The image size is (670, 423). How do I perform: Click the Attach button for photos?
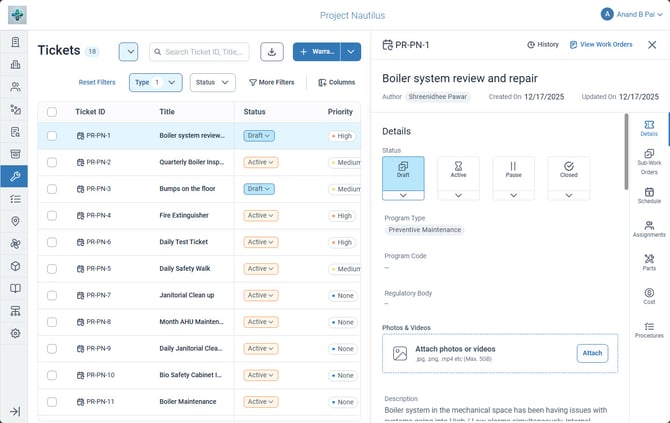592,353
